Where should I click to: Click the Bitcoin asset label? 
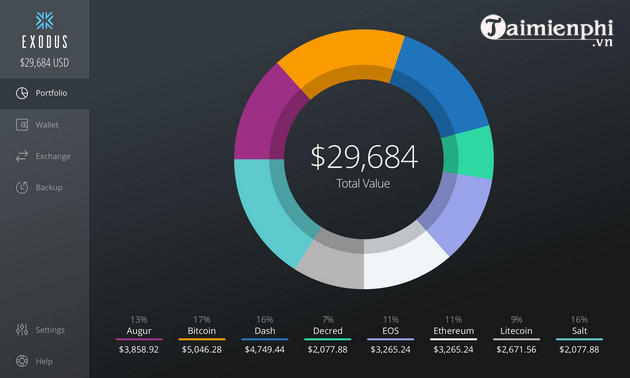pyautogui.click(x=202, y=331)
